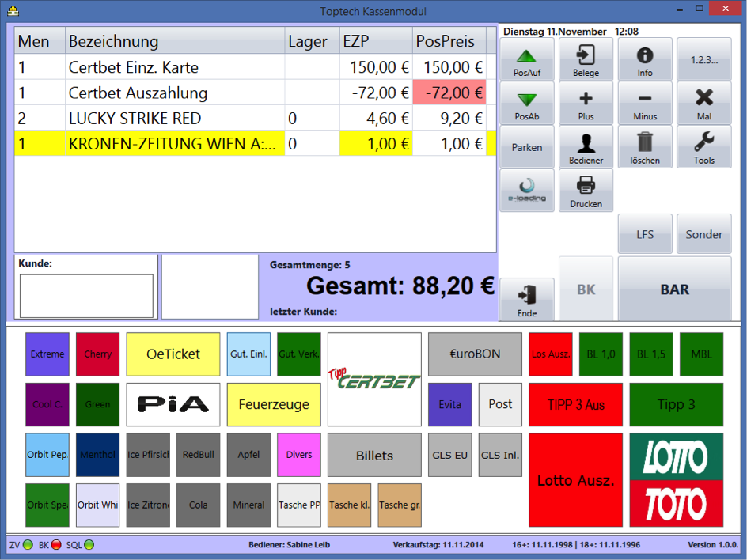Click the BK payment button

click(586, 289)
